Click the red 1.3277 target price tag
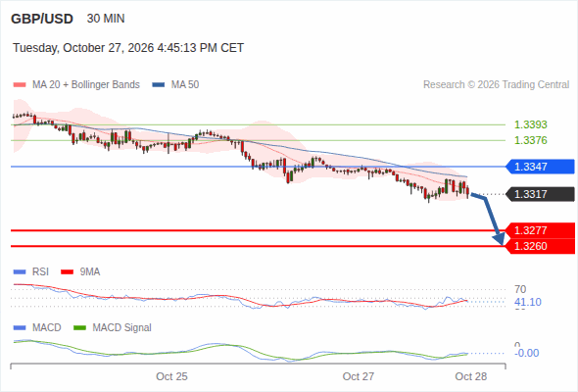The height and width of the screenshot is (392, 578). [x=540, y=230]
